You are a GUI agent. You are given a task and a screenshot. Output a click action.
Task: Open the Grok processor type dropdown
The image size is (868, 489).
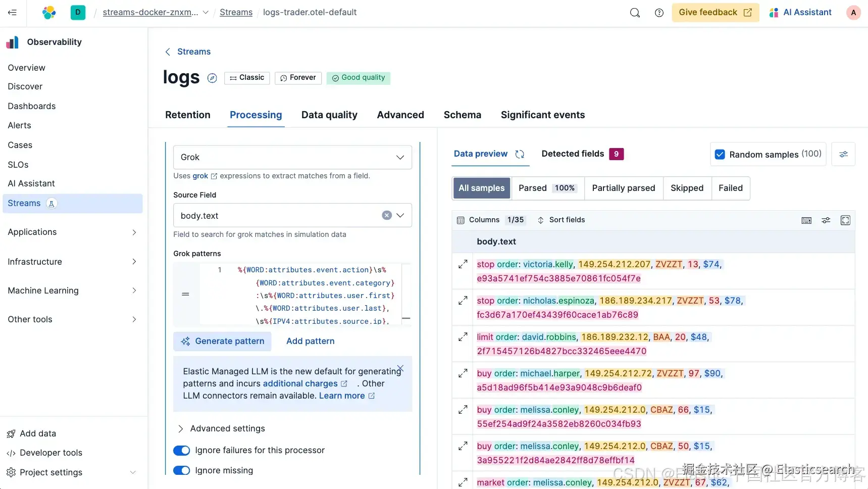(292, 157)
